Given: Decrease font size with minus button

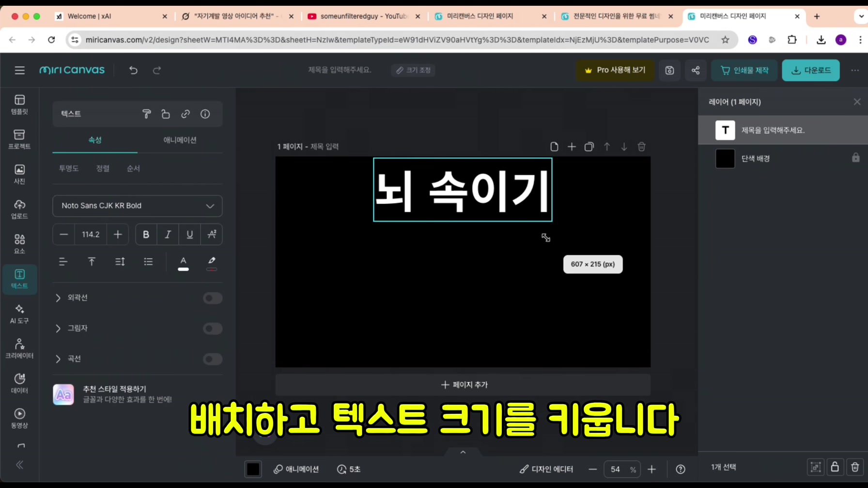Looking at the screenshot, I should (63, 235).
